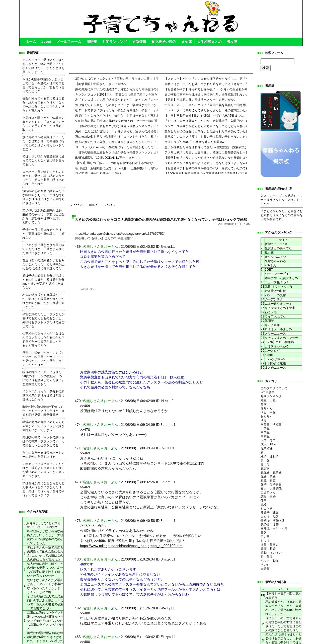Click poster name 名無しさん＠おーぷん on post 476
Screen dimensions: 322x644
click(100, 521)
